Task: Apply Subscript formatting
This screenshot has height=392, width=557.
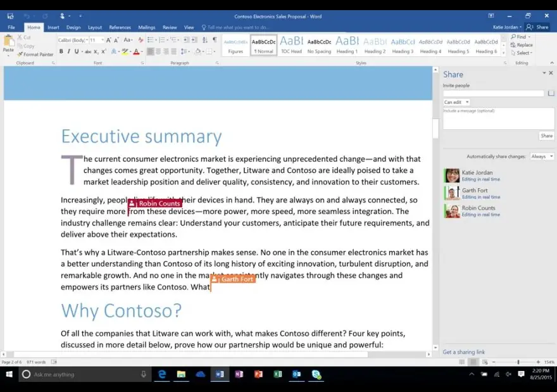Action: click(96, 51)
